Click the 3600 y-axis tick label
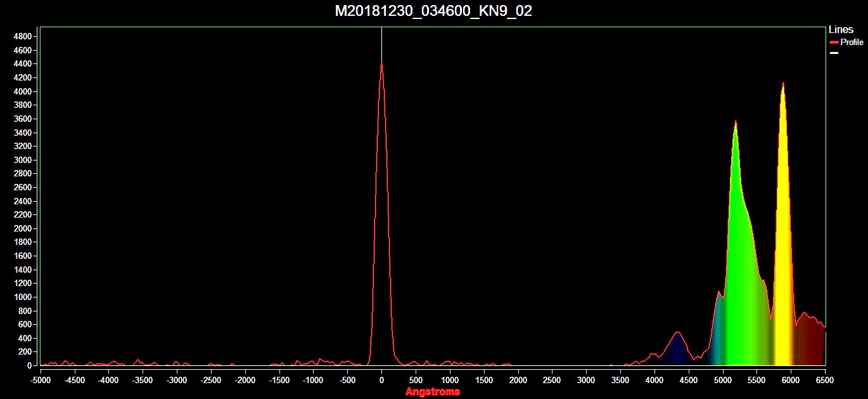Viewport: 868px width, 399px height. click(x=22, y=119)
